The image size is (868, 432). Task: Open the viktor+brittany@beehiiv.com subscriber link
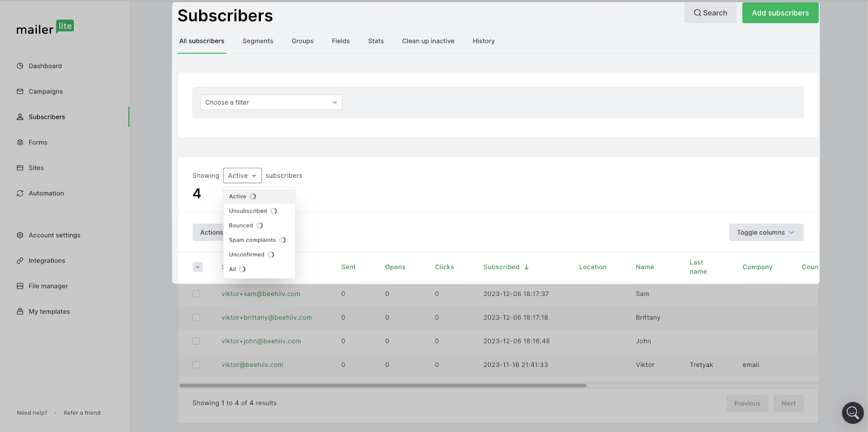pos(266,318)
